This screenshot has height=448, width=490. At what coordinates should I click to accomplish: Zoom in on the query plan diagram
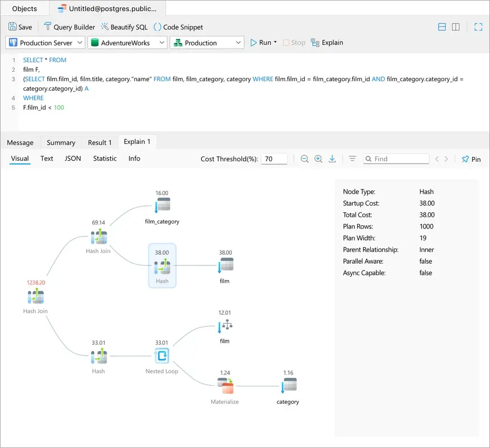[318, 159]
